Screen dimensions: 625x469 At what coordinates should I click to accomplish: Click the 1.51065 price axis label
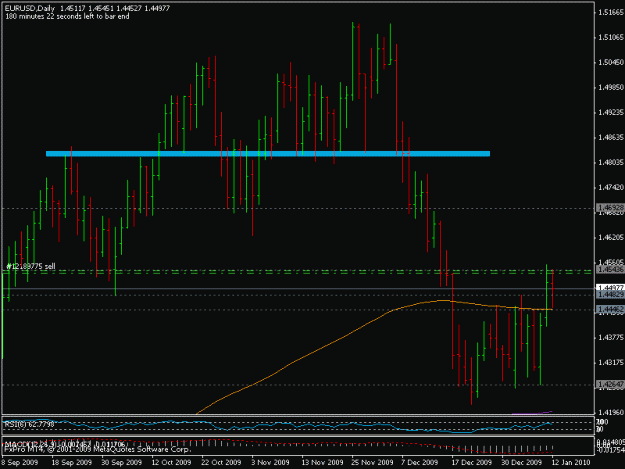click(x=611, y=37)
